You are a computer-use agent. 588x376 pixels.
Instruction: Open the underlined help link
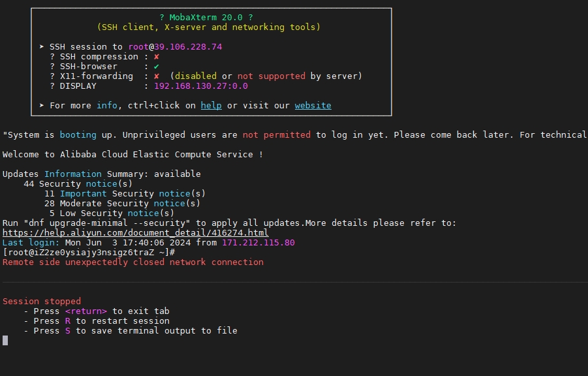click(211, 106)
